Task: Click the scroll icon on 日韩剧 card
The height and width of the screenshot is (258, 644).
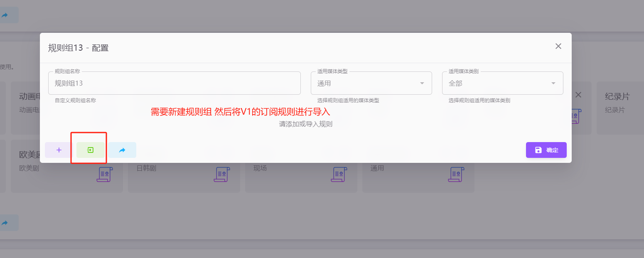Action: click(221, 174)
